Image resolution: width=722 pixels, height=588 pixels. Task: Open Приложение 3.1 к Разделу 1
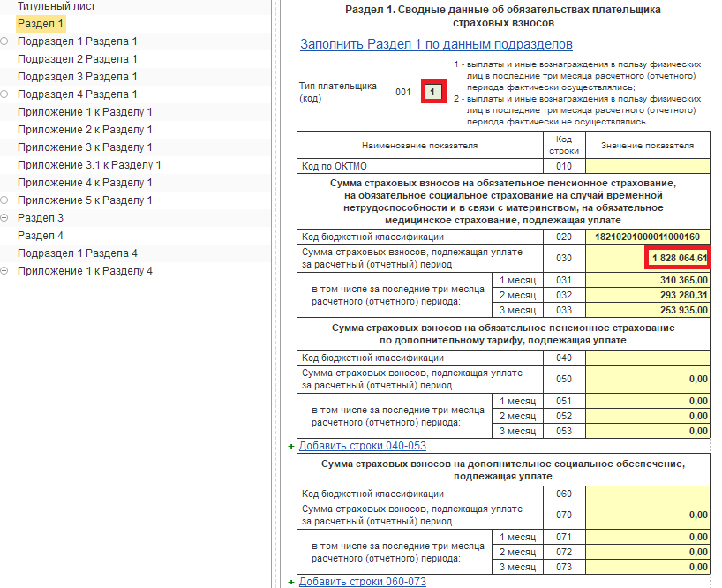pos(89,165)
